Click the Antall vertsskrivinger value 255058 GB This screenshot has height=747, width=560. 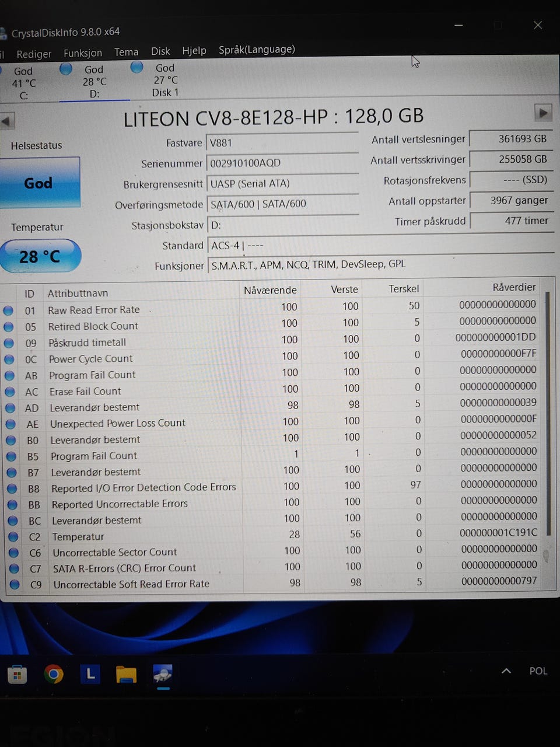512,159
